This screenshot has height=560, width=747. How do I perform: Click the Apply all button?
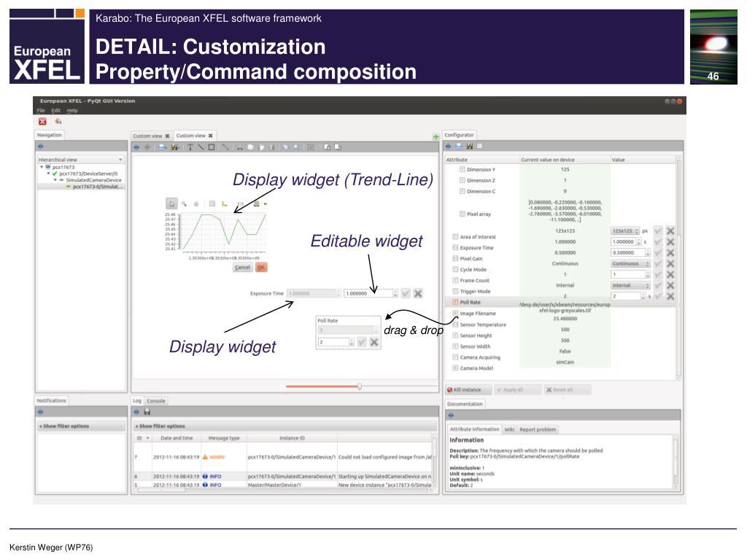[518, 390]
